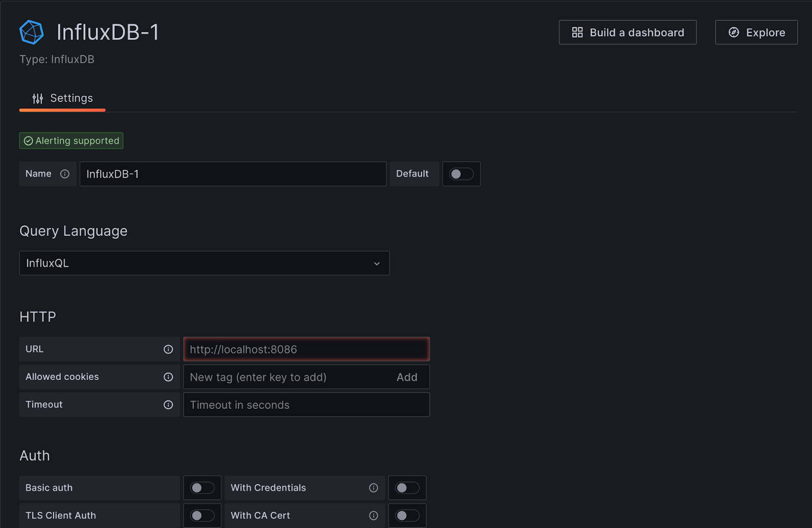Click the With CA Cert label
The width and height of the screenshot is (812, 528).
260,515
